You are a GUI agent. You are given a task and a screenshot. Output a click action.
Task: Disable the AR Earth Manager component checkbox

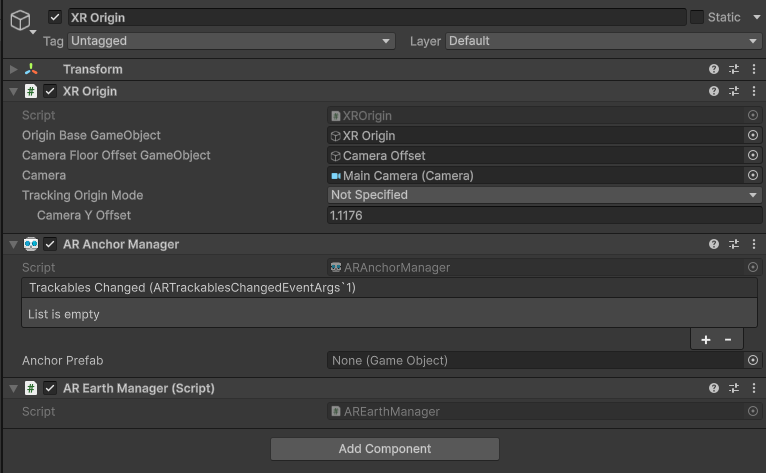pyautogui.click(x=50, y=388)
